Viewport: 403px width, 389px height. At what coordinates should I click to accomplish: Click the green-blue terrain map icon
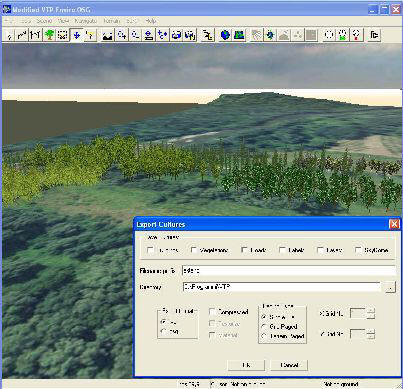point(239,35)
